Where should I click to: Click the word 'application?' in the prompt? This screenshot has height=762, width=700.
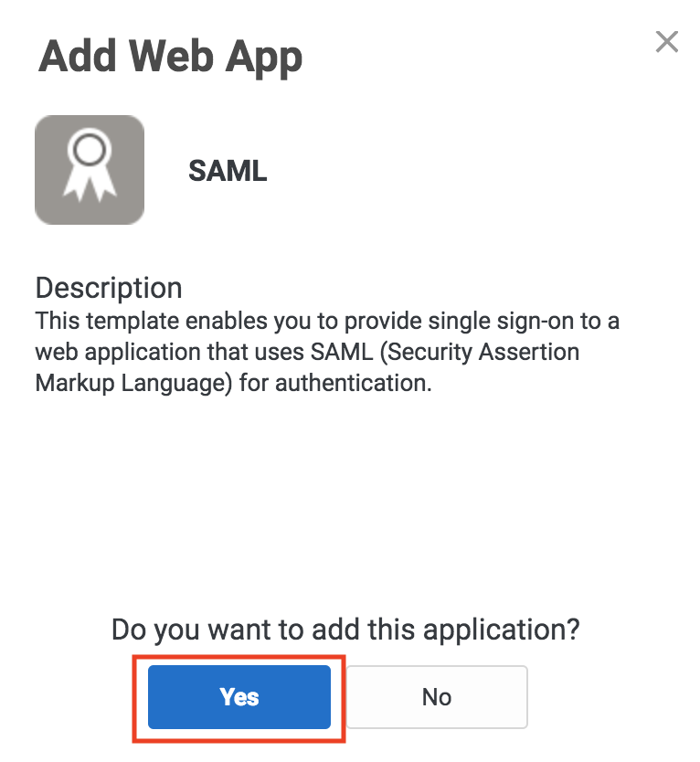[x=501, y=630]
